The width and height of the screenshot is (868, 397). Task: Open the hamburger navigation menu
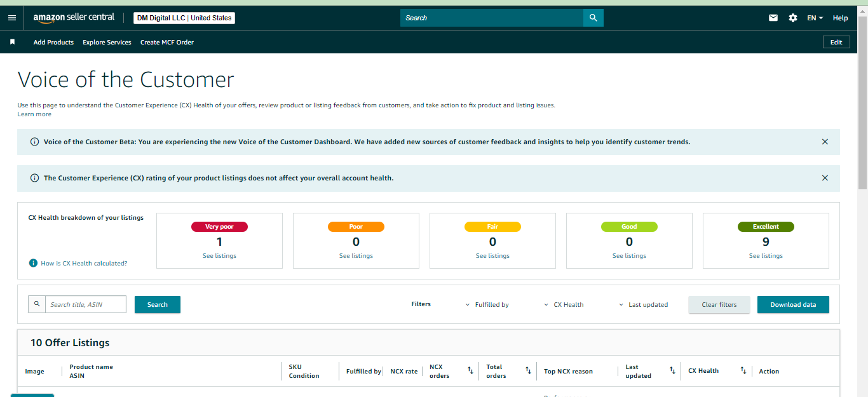tap(11, 18)
